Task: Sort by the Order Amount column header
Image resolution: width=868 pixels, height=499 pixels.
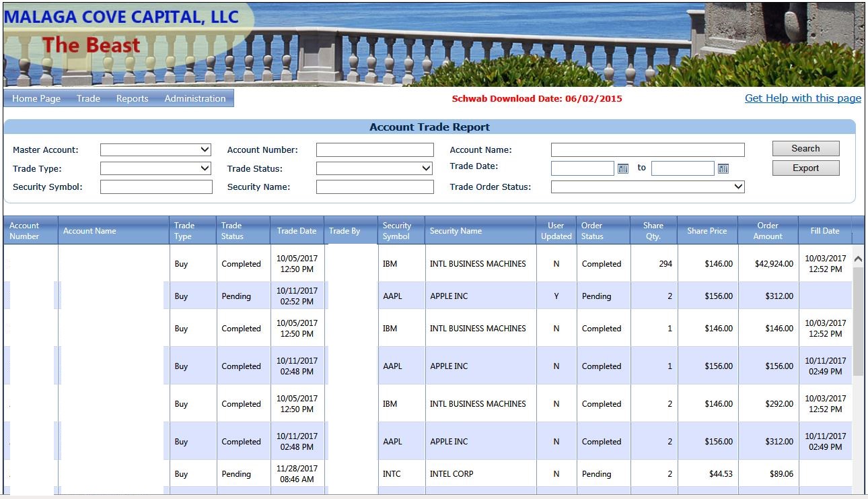Action: coord(768,231)
